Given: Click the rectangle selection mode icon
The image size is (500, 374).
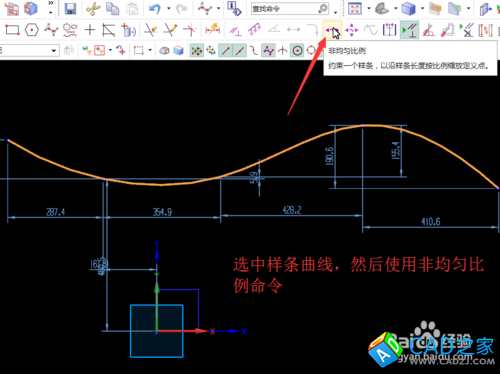Looking at the screenshot, I should 138,51.
